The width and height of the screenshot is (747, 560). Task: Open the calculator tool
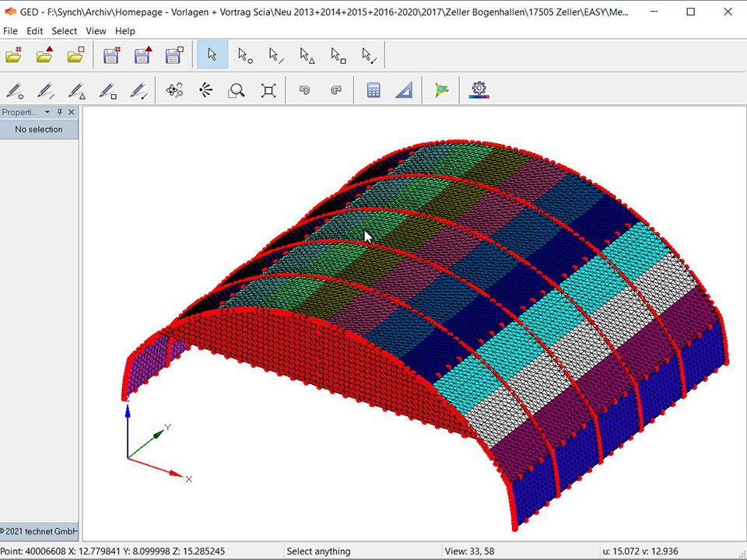coord(373,90)
